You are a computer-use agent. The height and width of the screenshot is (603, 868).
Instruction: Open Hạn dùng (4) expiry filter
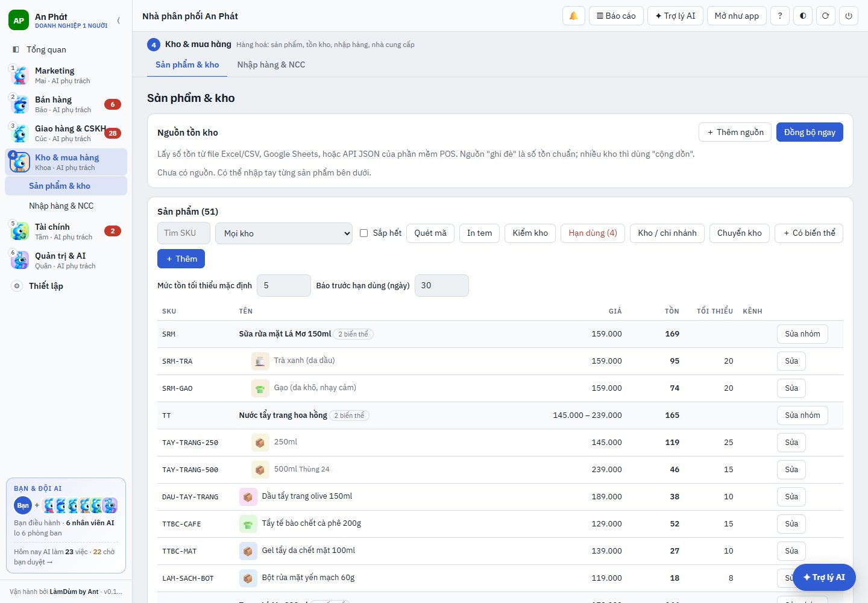tap(593, 233)
